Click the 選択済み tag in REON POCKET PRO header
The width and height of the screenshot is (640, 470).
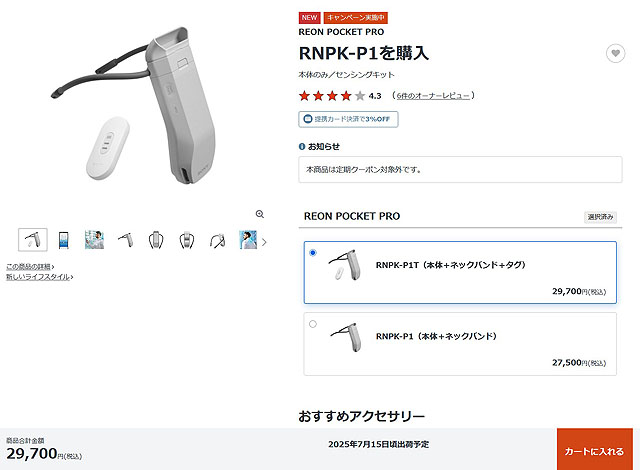click(x=600, y=217)
